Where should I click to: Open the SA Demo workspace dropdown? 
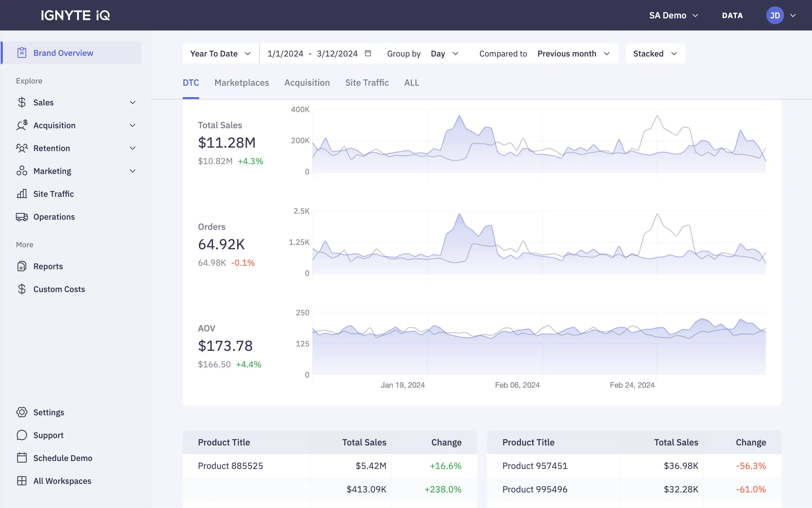tap(674, 16)
